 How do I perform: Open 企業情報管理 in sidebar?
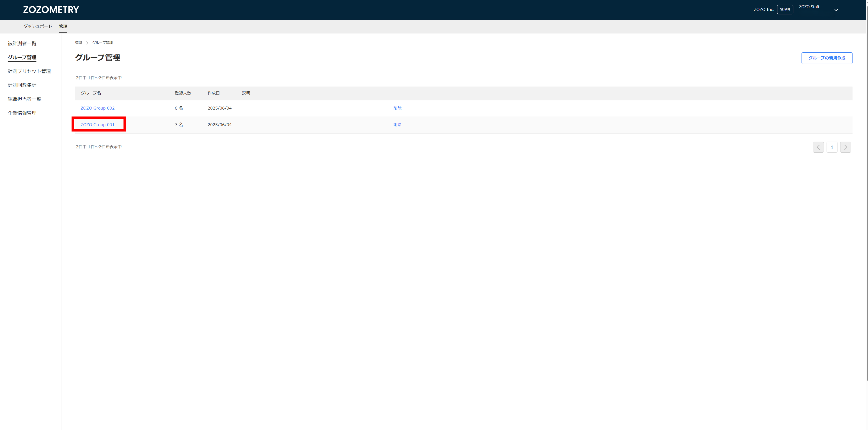coord(22,113)
